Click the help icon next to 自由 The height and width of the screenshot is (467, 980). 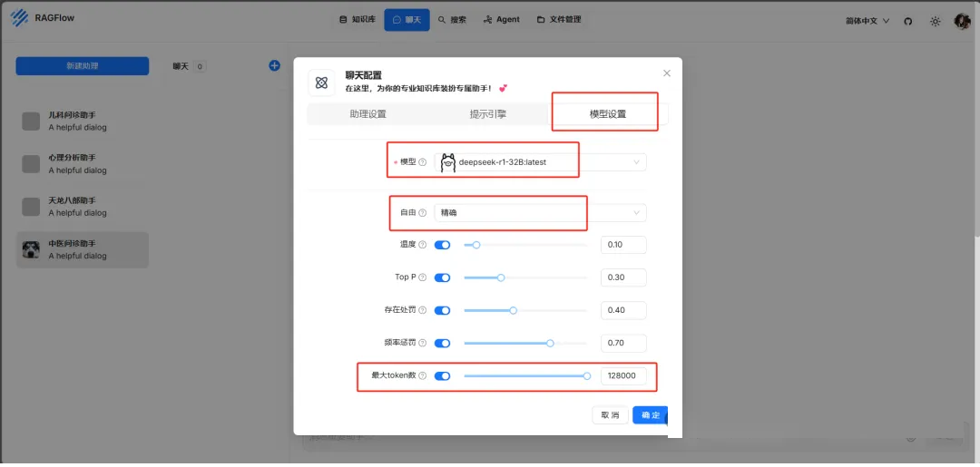pyautogui.click(x=423, y=213)
